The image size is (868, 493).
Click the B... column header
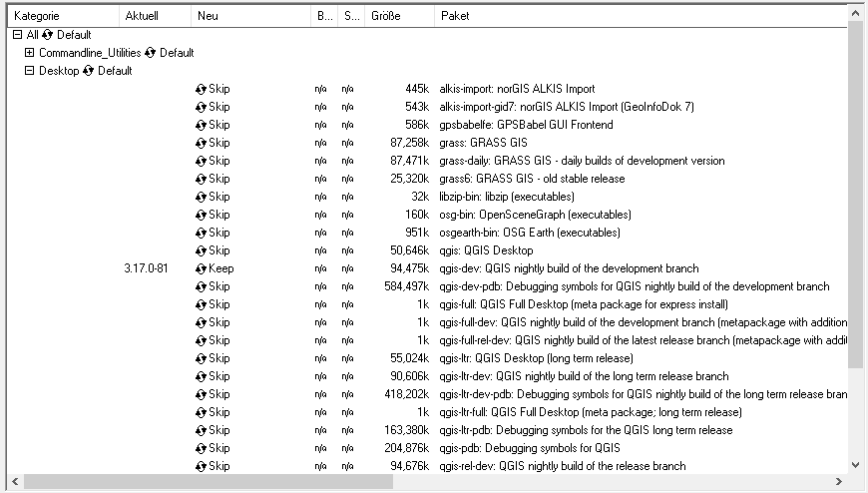pyautogui.click(x=324, y=16)
